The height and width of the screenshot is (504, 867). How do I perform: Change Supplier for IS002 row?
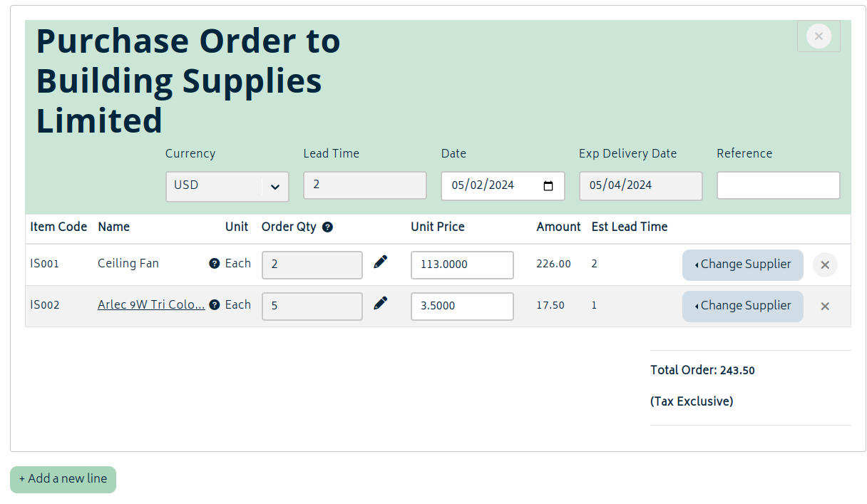pos(743,306)
